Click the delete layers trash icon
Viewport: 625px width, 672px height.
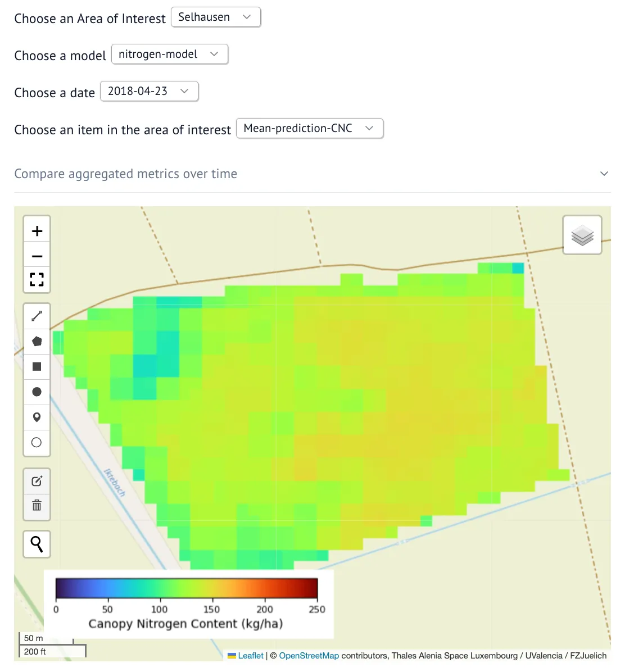click(37, 506)
